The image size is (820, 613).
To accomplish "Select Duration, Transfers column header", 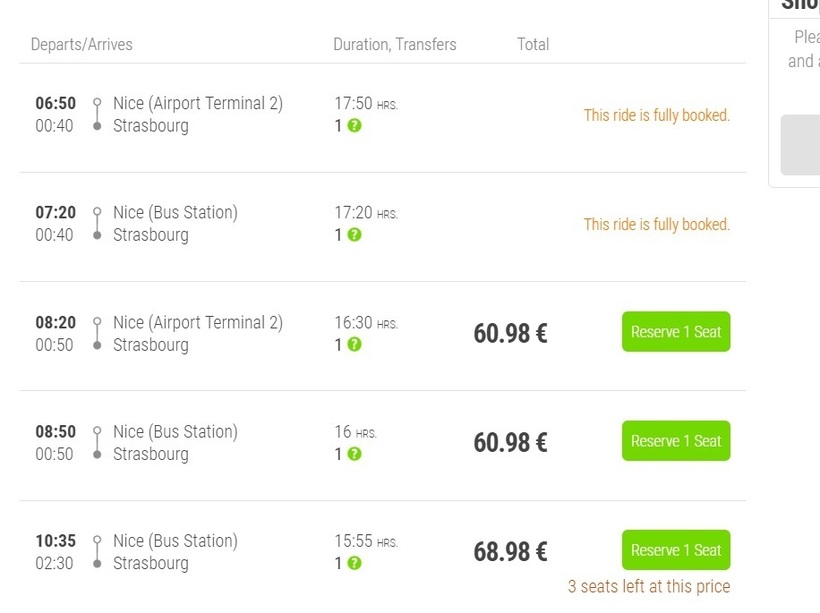I will [395, 44].
